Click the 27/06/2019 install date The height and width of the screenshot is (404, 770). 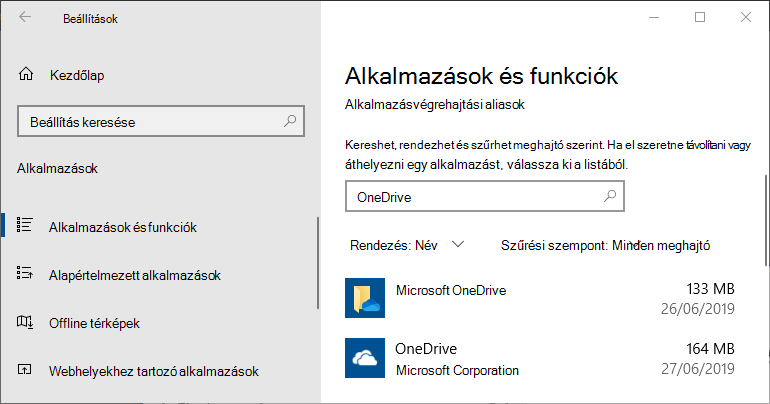pos(698,369)
